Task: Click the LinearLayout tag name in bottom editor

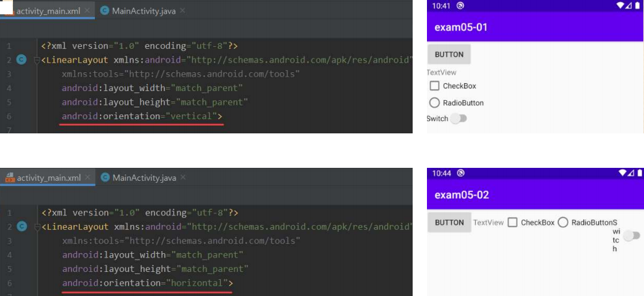Action: [x=77, y=226]
